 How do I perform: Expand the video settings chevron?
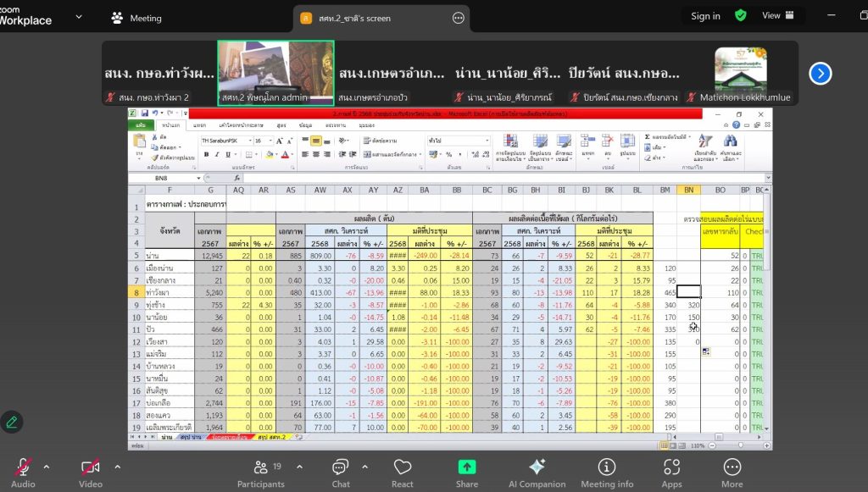(x=117, y=467)
